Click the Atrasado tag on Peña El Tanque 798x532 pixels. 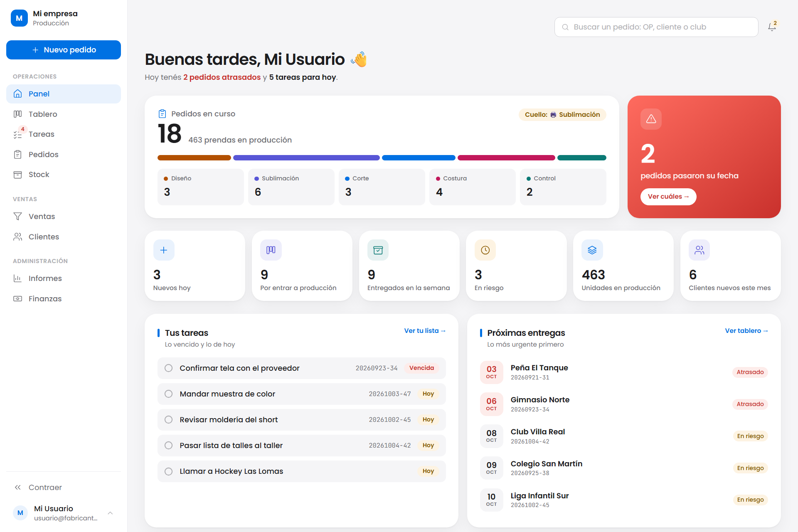click(x=750, y=372)
